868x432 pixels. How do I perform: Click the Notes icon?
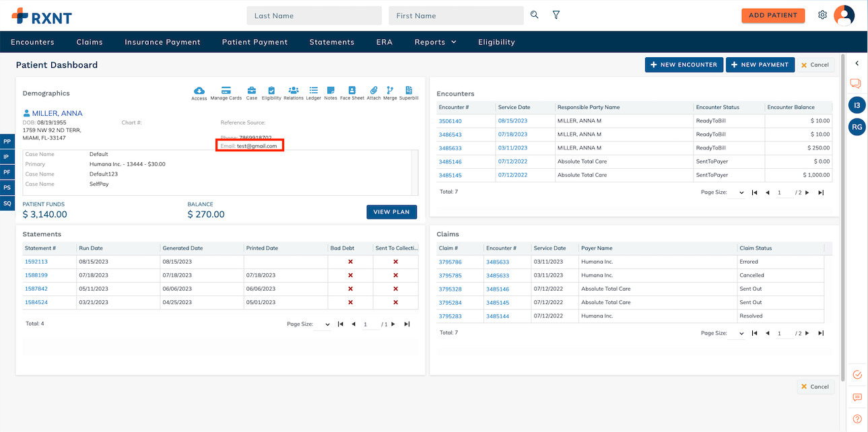(331, 91)
